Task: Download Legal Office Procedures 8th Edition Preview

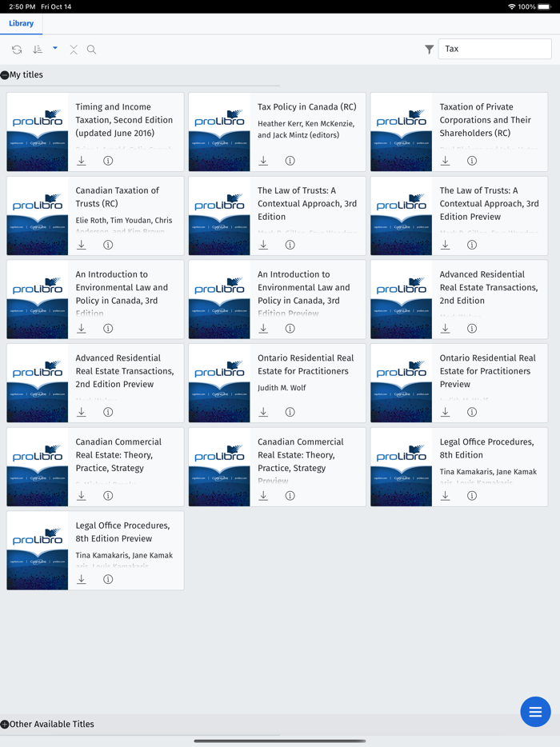Action: pyautogui.click(x=82, y=579)
